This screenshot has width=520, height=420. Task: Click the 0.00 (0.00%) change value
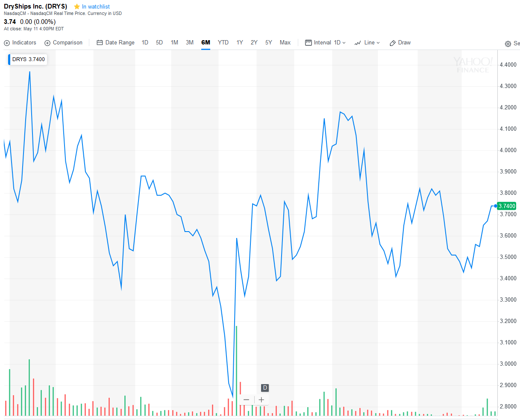38,22
